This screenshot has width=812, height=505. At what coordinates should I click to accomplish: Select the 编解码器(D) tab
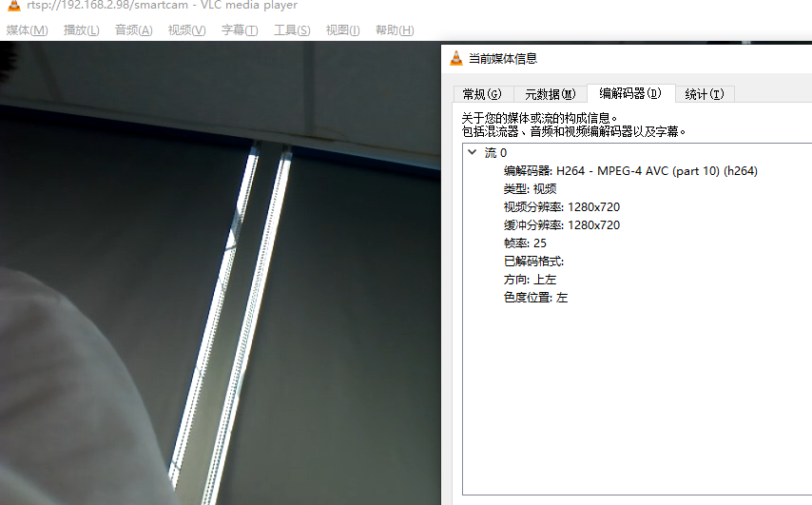tap(630, 93)
